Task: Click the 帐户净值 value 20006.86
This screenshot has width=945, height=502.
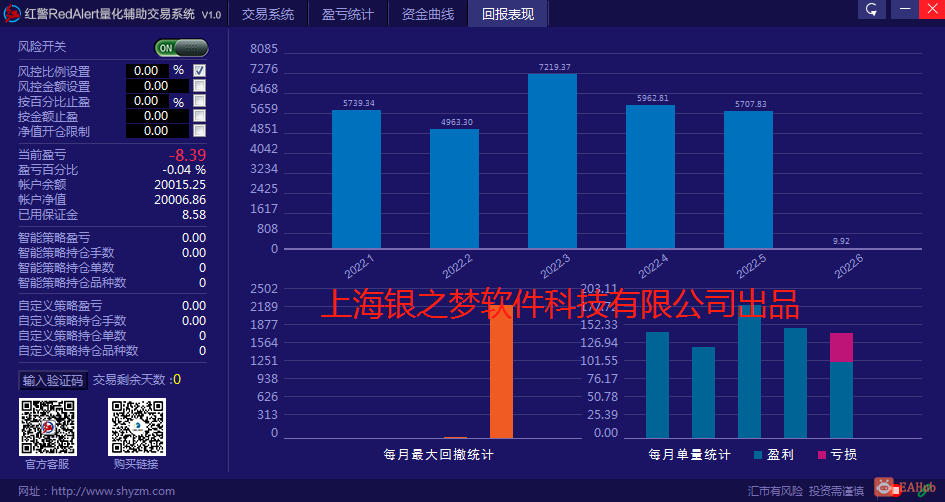Action: [180, 199]
